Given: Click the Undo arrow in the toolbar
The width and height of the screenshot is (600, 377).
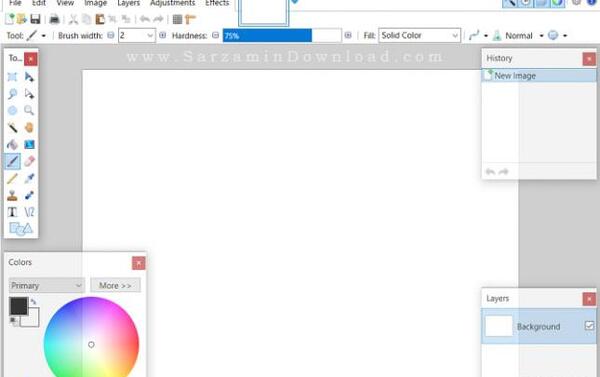Looking at the screenshot, I should point(145,19).
